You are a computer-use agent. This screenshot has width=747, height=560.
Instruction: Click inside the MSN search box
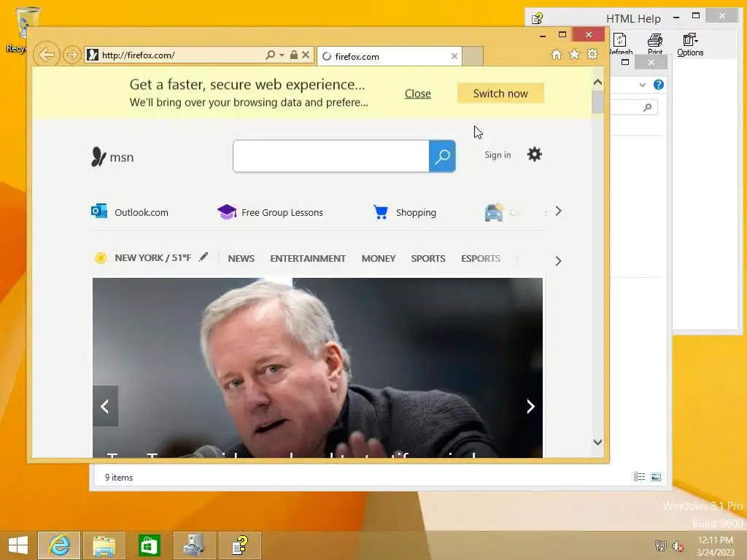click(x=330, y=156)
